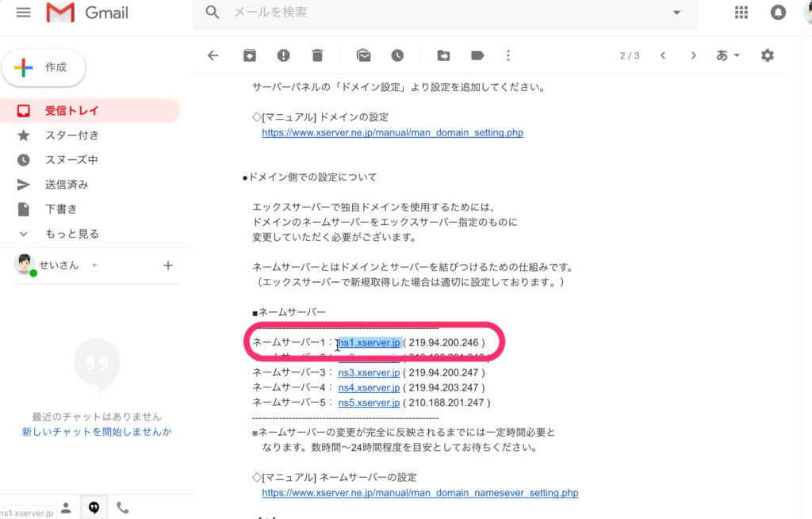Expand もっと見る in the sidebar
The image size is (812, 519).
(x=71, y=234)
